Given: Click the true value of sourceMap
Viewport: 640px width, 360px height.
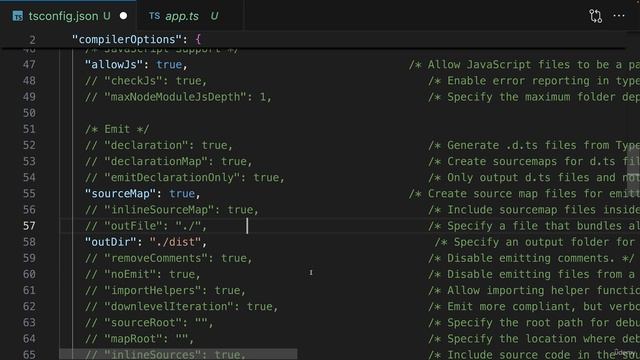Looking at the screenshot, I should (182, 193).
